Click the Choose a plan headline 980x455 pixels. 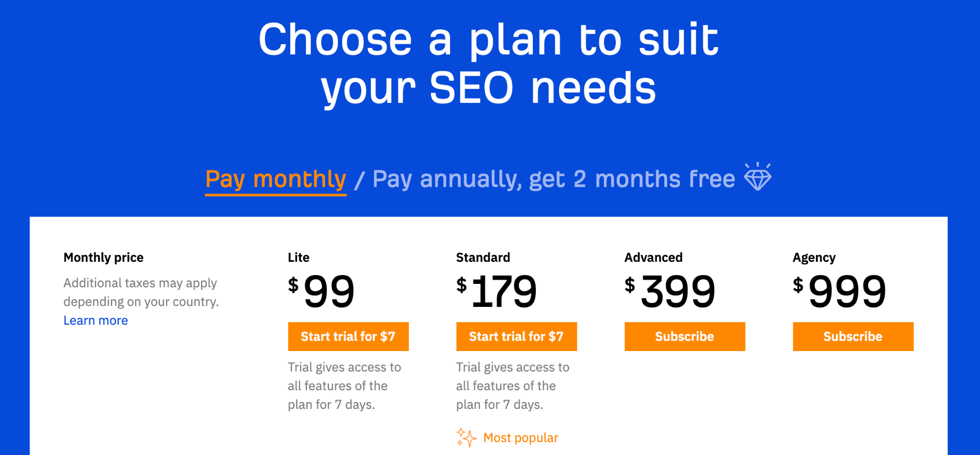[x=490, y=61]
